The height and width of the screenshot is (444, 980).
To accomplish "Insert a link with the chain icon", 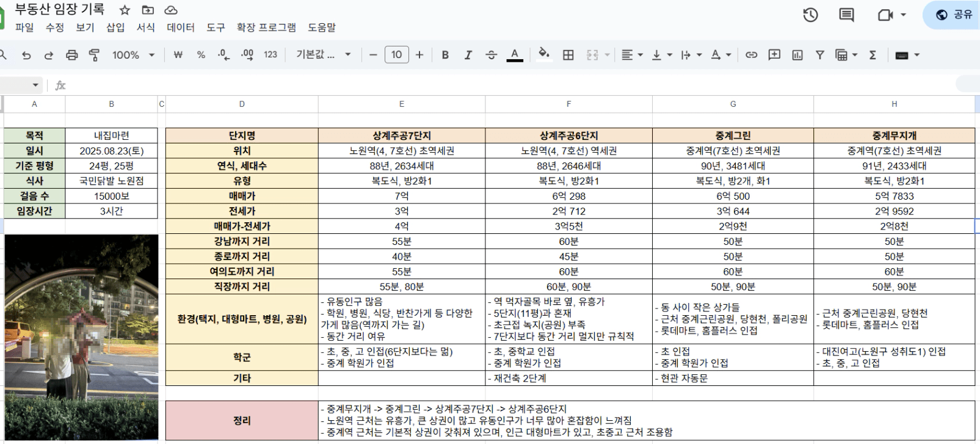I will point(751,55).
